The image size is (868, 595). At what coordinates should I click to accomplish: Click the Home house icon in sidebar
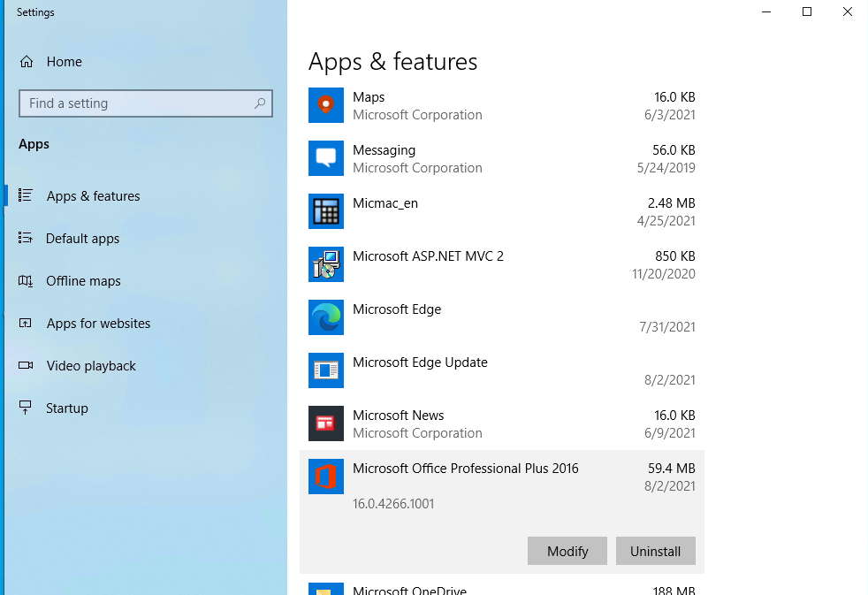27,61
